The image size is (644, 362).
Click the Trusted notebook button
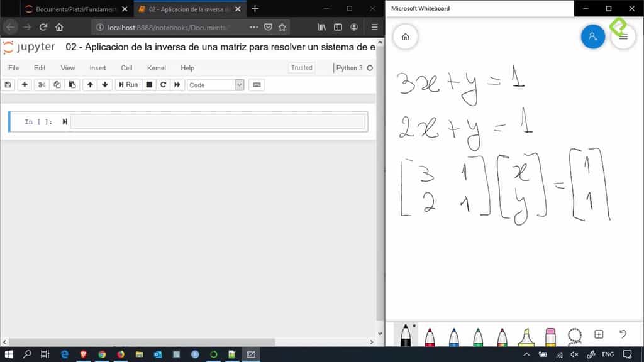tap(301, 67)
